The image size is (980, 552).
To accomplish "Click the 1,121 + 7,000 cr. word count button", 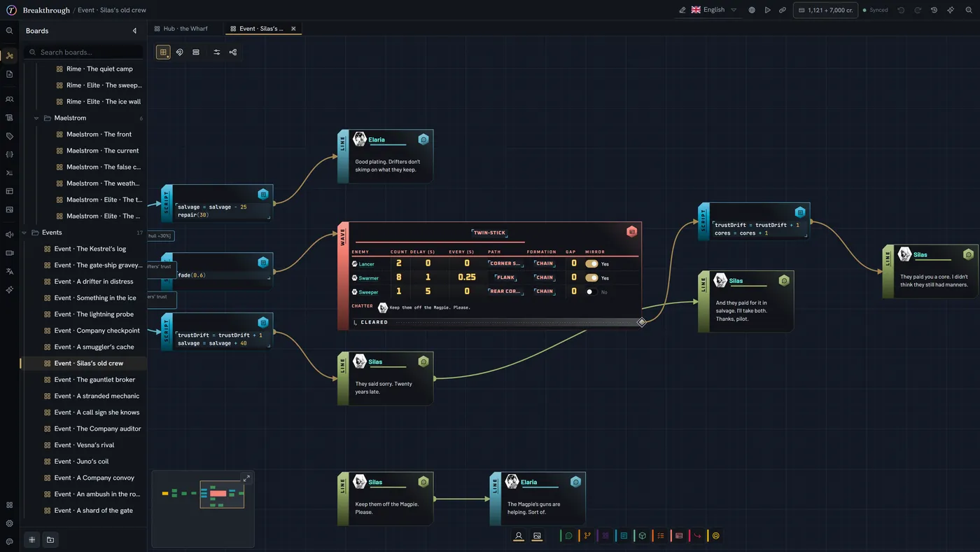I will [x=825, y=11].
